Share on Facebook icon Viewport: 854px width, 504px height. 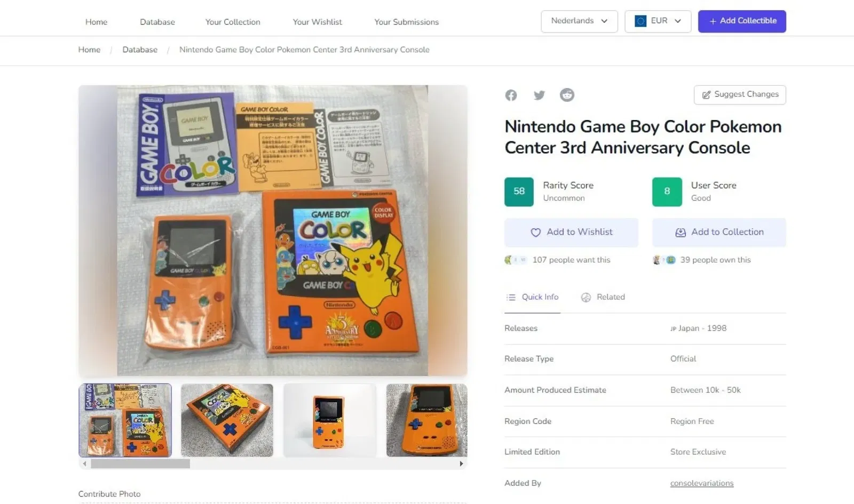(511, 95)
